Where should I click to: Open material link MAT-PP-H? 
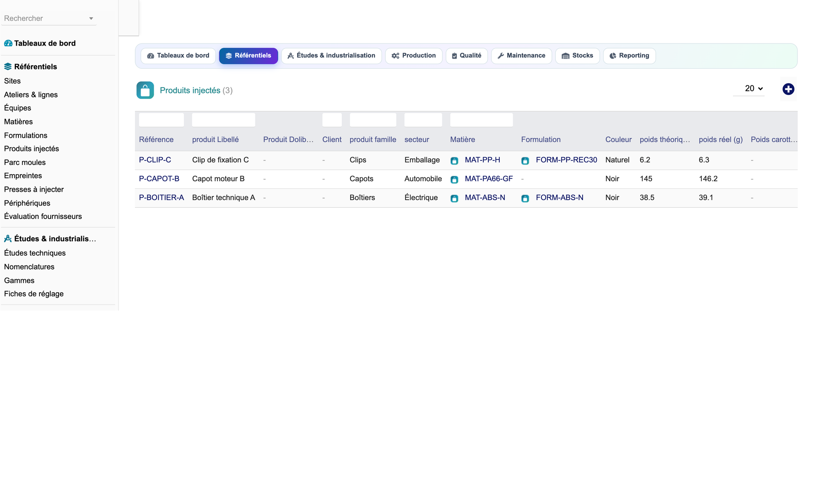point(482,160)
